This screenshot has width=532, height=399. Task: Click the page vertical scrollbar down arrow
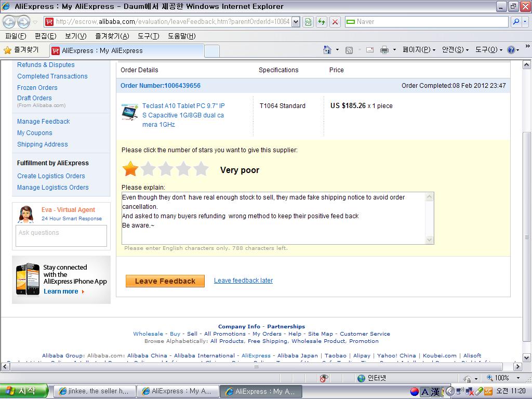click(x=527, y=357)
